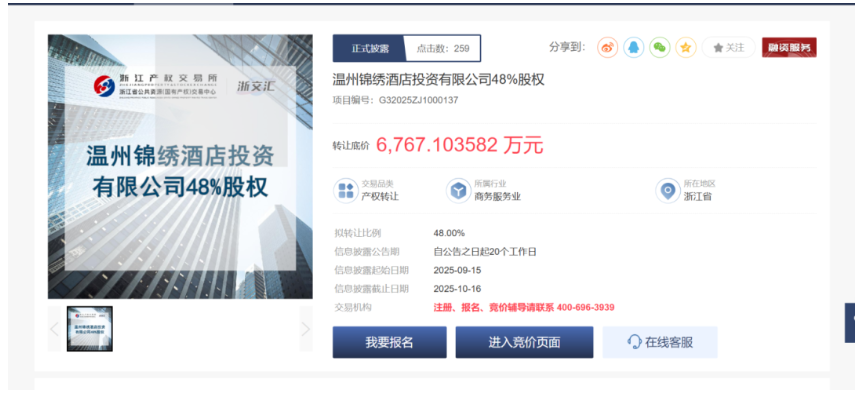
Task: Click 我要报名 sign-up button
Action: click(390, 342)
